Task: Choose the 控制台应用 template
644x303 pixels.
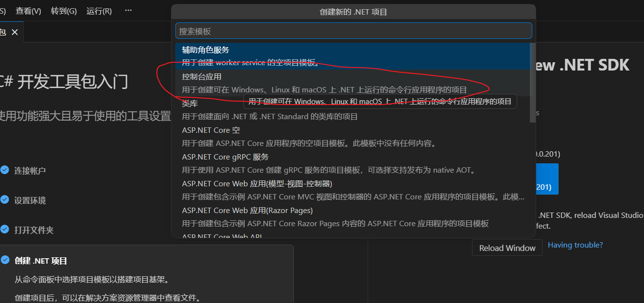Action: [x=352, y=83]
